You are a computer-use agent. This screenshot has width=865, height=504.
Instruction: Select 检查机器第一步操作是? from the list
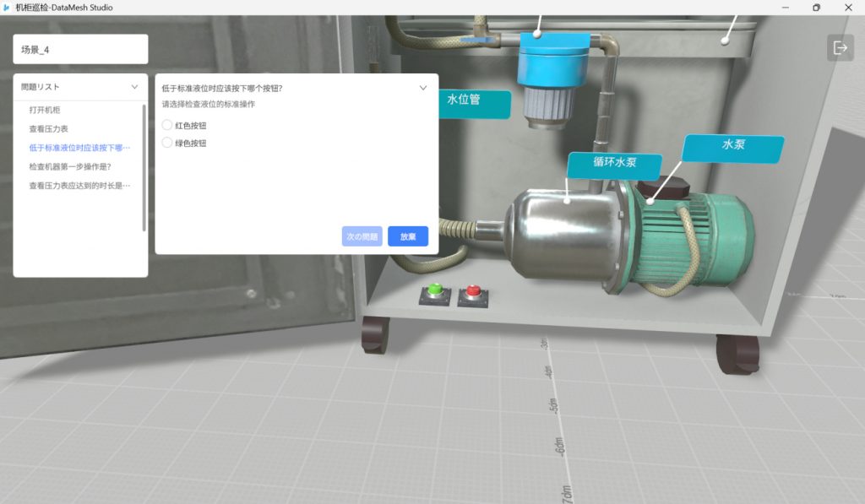click(x=70, y=166)
